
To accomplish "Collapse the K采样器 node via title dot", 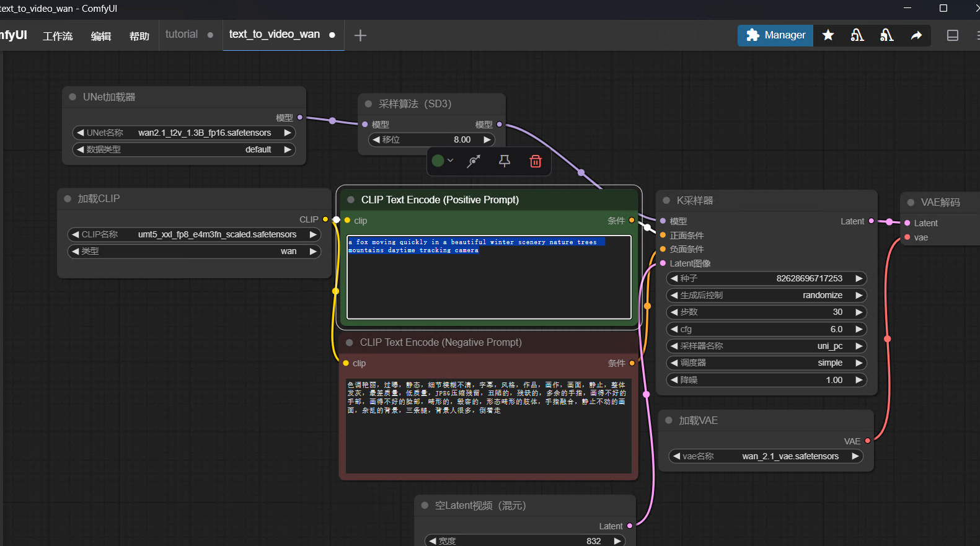I will [x=666, y=200].
